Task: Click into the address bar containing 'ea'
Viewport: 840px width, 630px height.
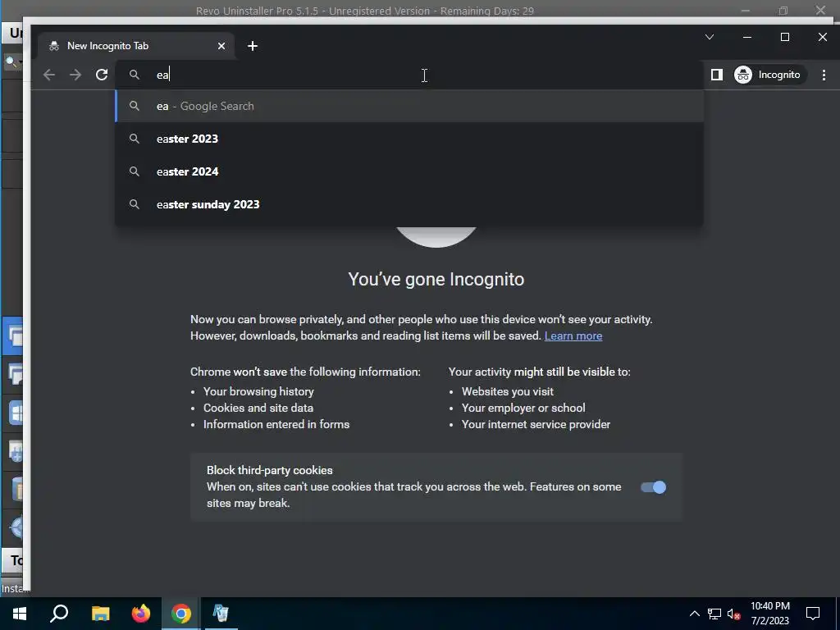Action: point(409,75)
